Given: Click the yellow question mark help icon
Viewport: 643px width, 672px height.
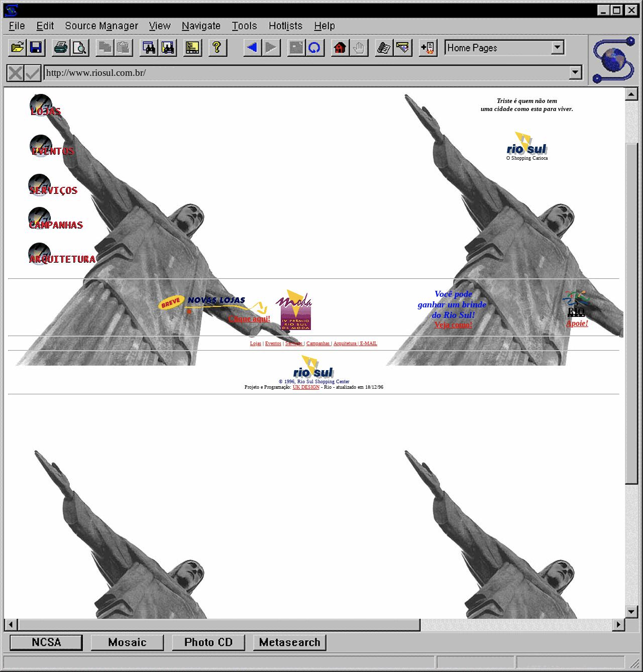Looking at the screenshot, I should tap(217, 48).
